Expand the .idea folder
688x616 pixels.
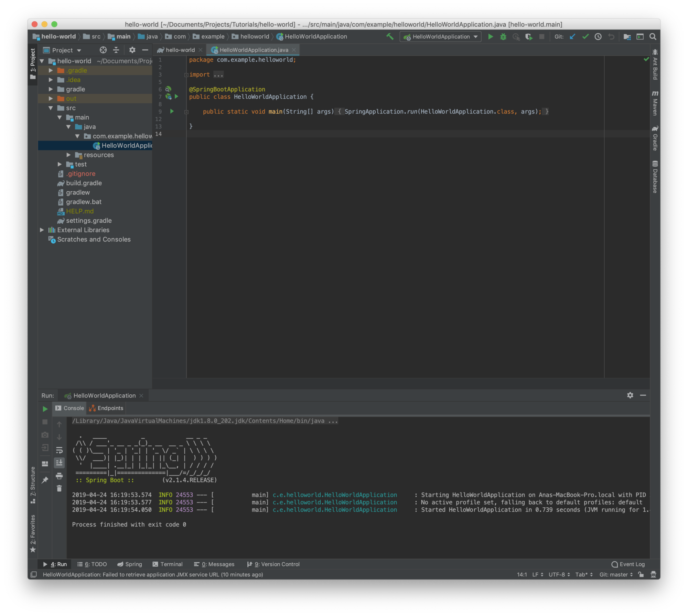(51, 79)
